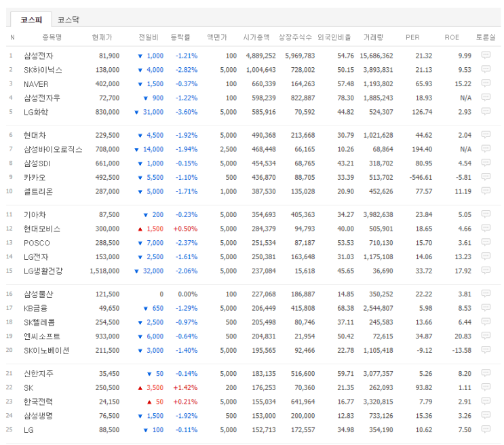Open discussion board icon for 삼성SDI

click(486, 163)
